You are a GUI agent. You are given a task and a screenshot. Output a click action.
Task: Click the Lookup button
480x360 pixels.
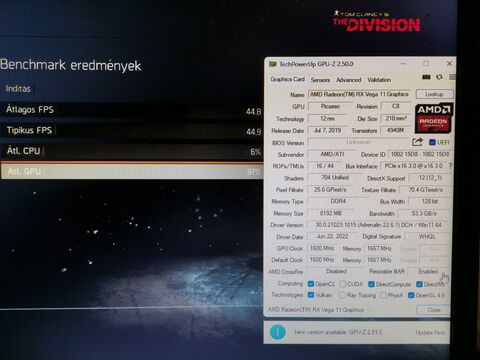coord(434,94)
